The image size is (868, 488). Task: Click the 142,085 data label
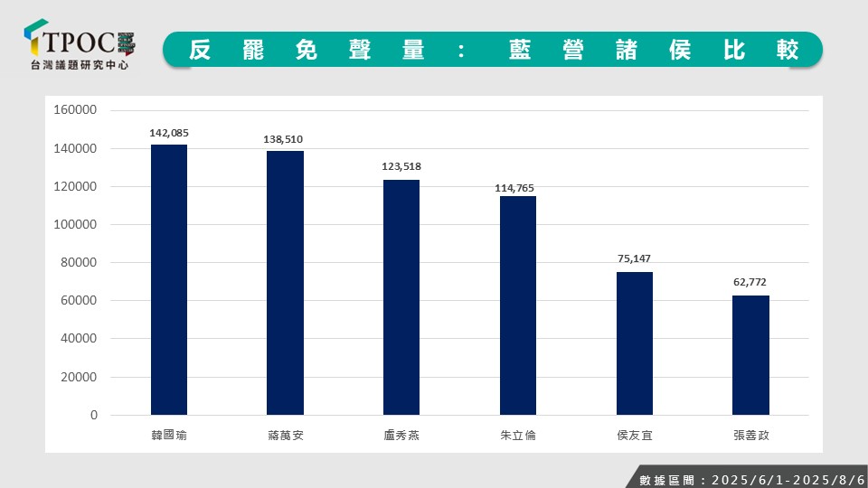coord(169,133)
